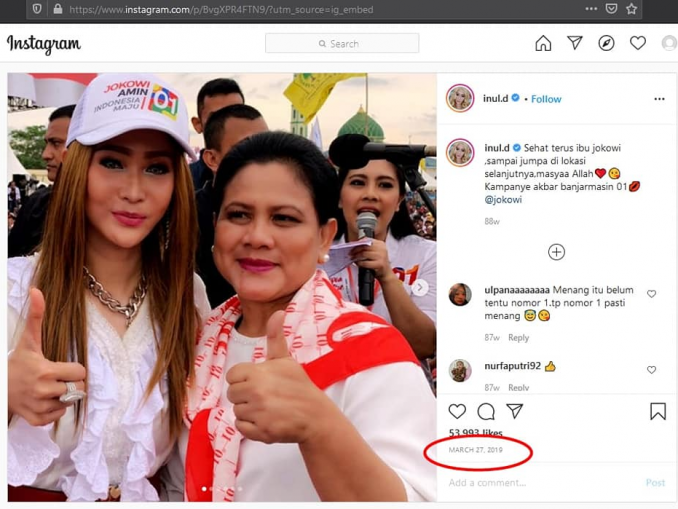The height and width of the screenshot is (509, 678).
Task: Open direct messages paper plane icon
Action: coord(575,43)
